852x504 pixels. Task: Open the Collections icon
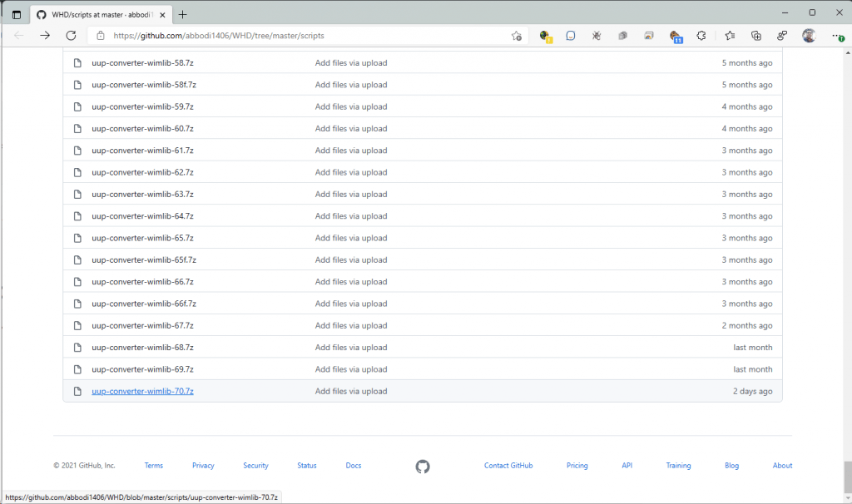(755, 36)
